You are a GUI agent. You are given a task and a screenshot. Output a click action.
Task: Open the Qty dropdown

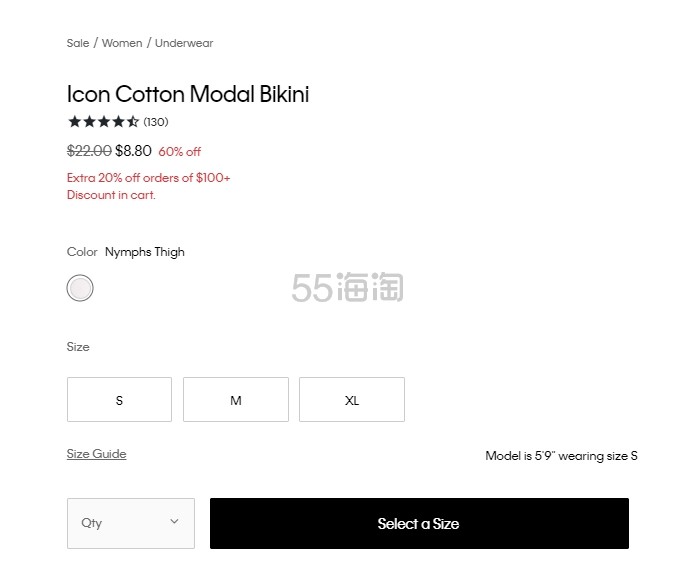(130, 523)
